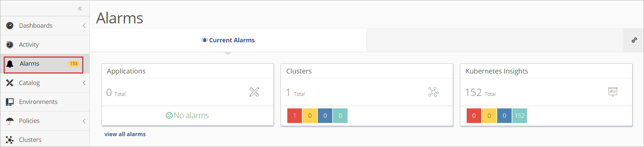Open alarm settings gears icon
This screenshot has width=644, height=147.
(x=634, y=40)
